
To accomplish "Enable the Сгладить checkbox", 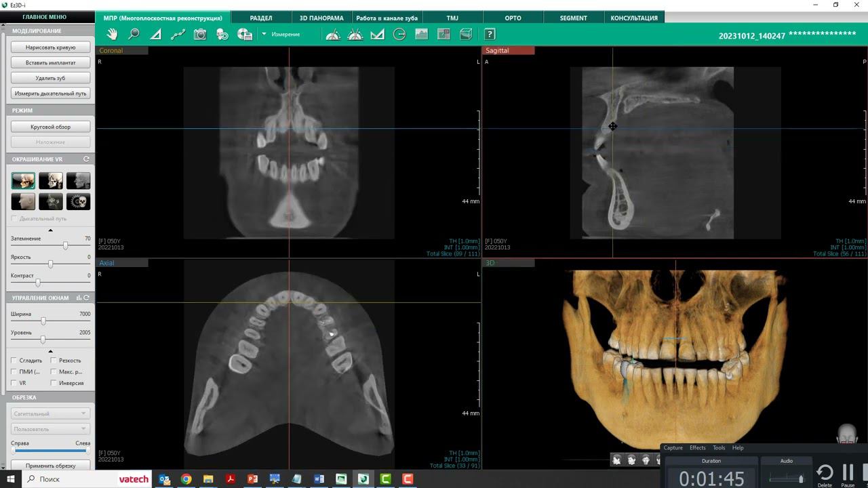I will pyautogui.click(x=14, y=361).
